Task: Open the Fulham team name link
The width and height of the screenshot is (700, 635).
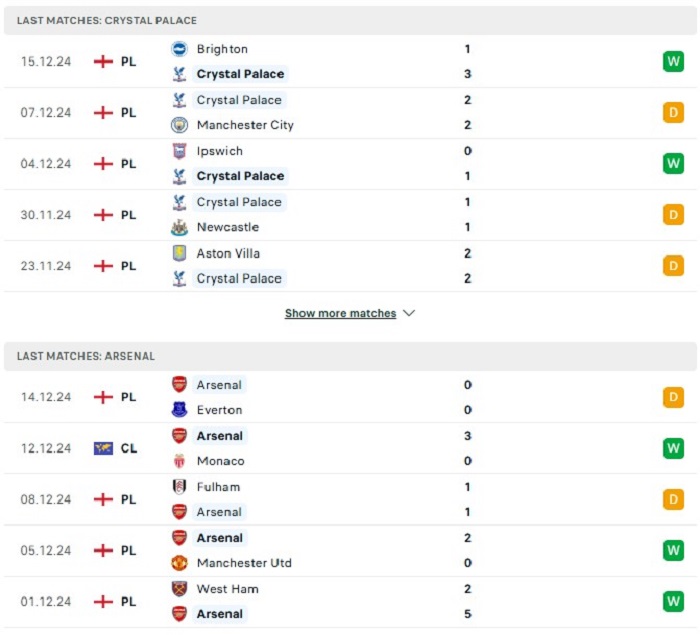Action: click(218, 487)
